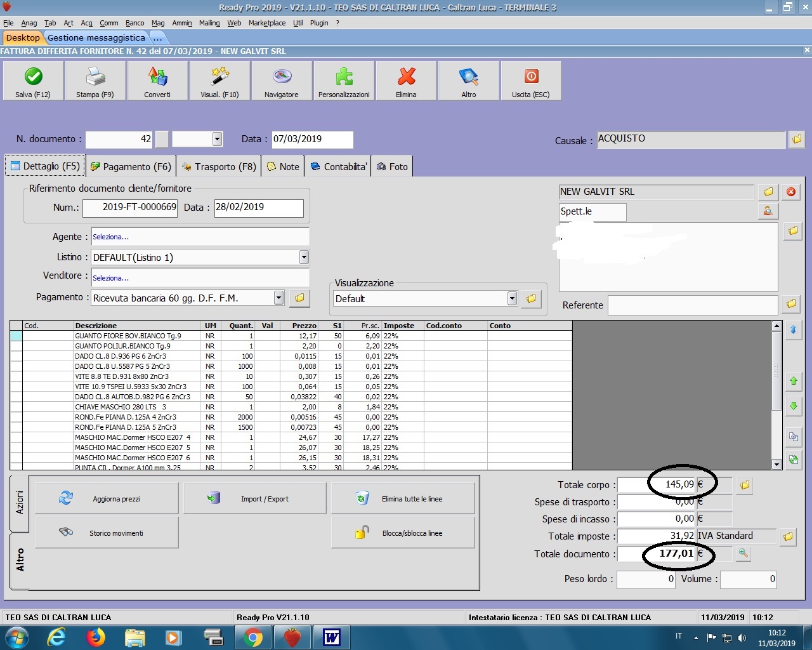The width and height of the screenshot is (812, 650).
Task: Select row CHIAVE MASCHIO 280 LTS 3
Action: pyautogui.click(x=291, y=407)
